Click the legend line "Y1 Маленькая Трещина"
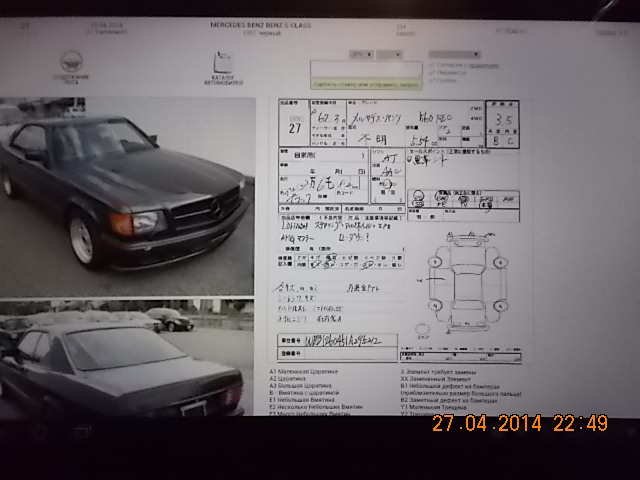This screenshot has height=480, width=640. point(433,407)
